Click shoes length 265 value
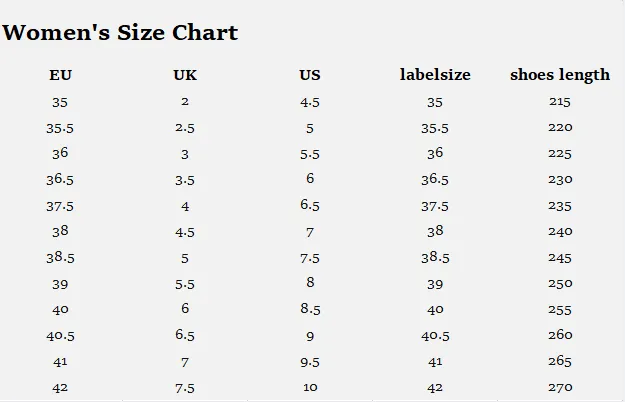625x402 pixels. coord(560,361)
